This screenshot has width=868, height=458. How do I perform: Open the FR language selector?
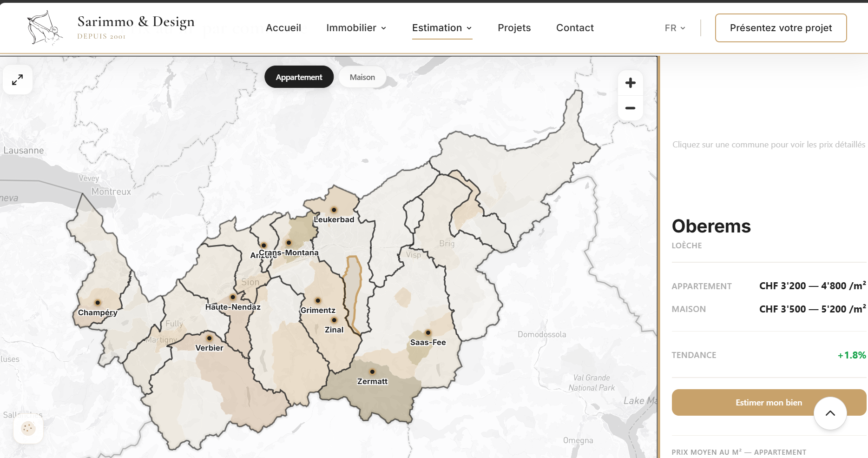click(675, 28)
